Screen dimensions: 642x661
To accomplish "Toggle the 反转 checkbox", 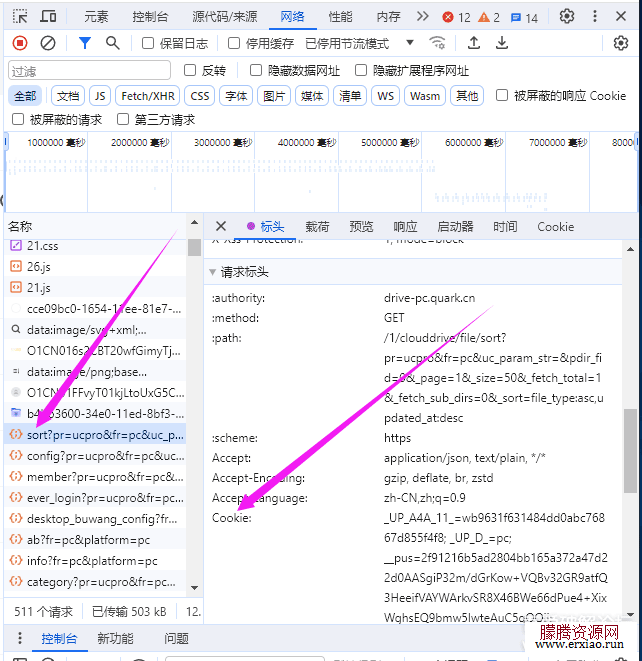I will (x=190, y=70).
